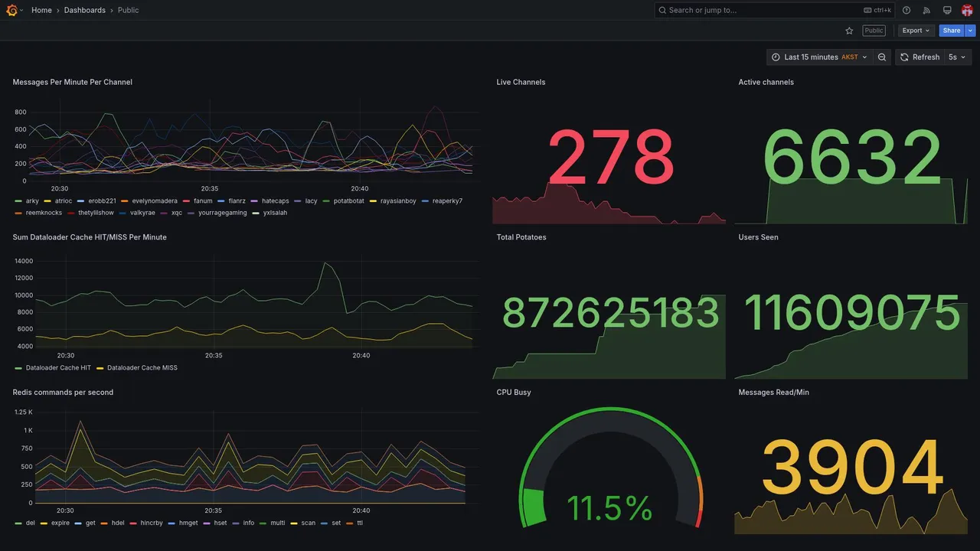The width and height of the screenshot is (980, 551).
Task: Zoom out time range with magnifier icon
Action: (882, 57)
